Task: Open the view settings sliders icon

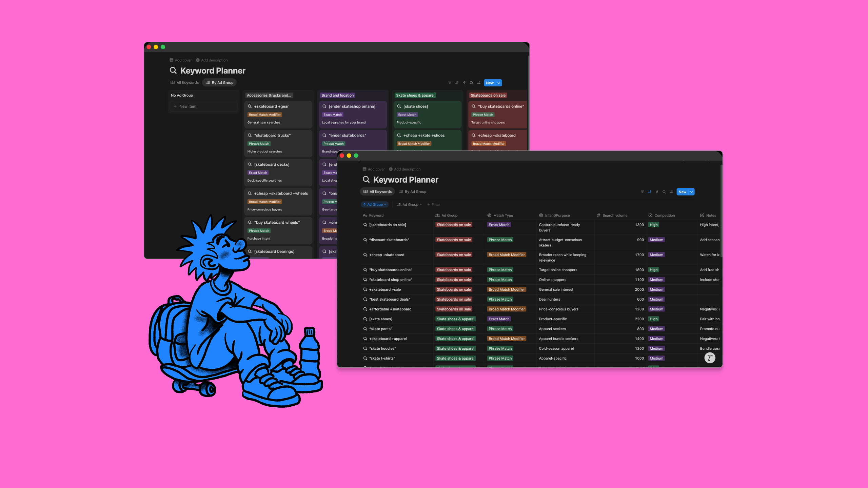Action: 671,192
